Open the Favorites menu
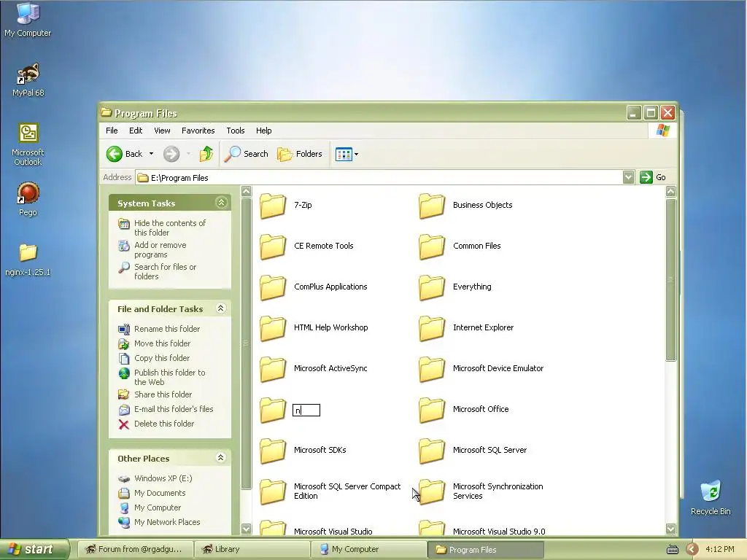 198,131
